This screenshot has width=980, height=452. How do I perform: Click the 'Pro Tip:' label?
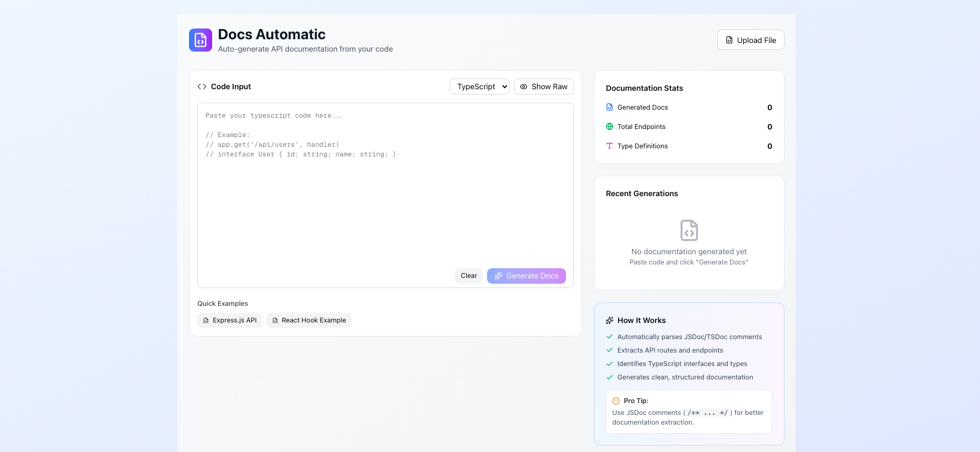click(636, 401)
